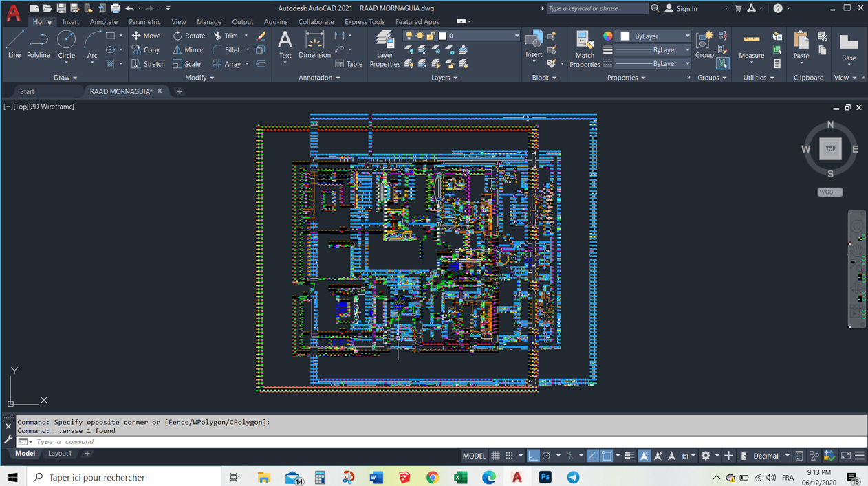Open the object color wheel picker

608,36
